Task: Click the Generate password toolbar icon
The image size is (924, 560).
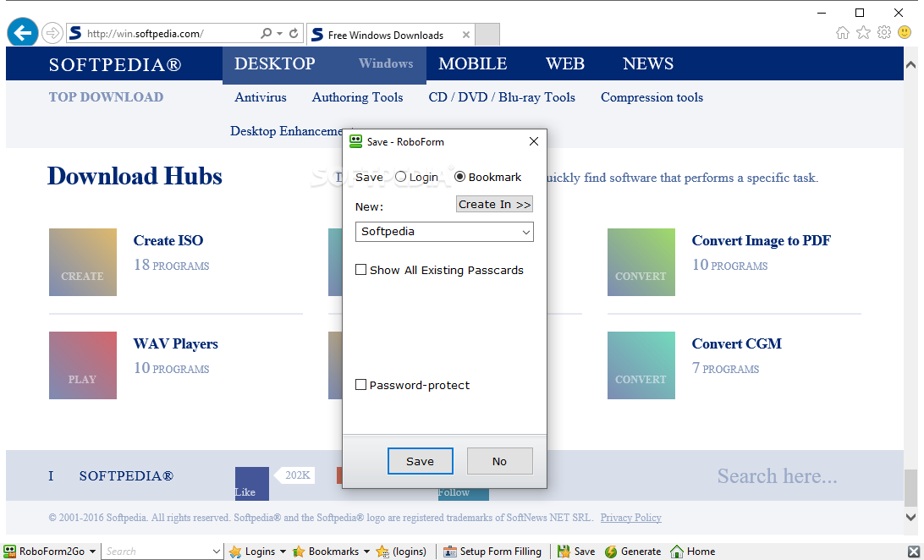Action: [x=611, y=552]
